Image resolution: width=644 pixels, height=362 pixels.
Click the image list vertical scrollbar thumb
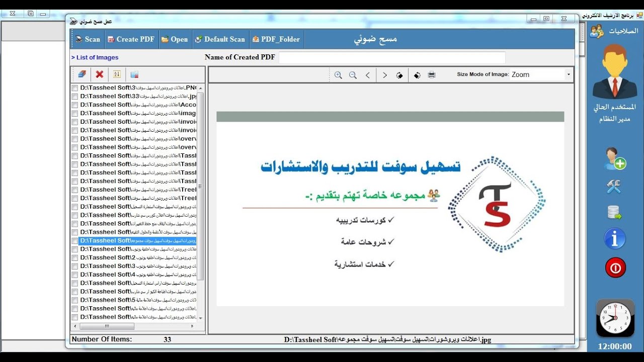tap(200, 186)
